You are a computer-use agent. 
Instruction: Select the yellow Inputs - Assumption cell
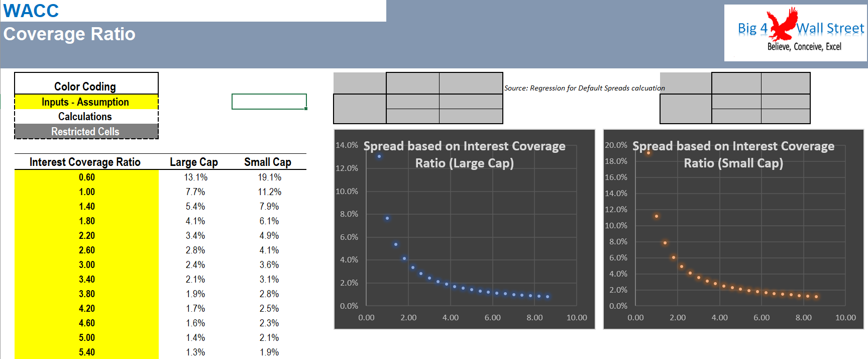[86, 102]
